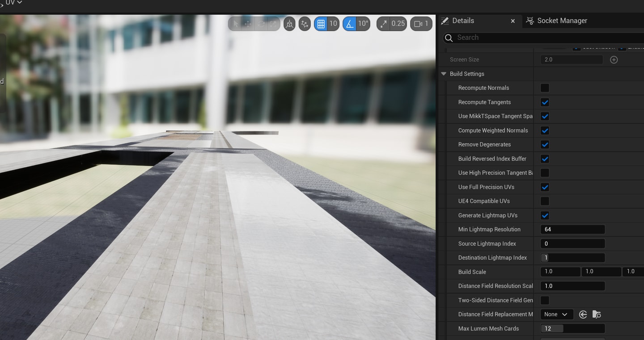Enable Recompute Normals checkbox
This screenshot has width=644, height=340.
point(545,88)
